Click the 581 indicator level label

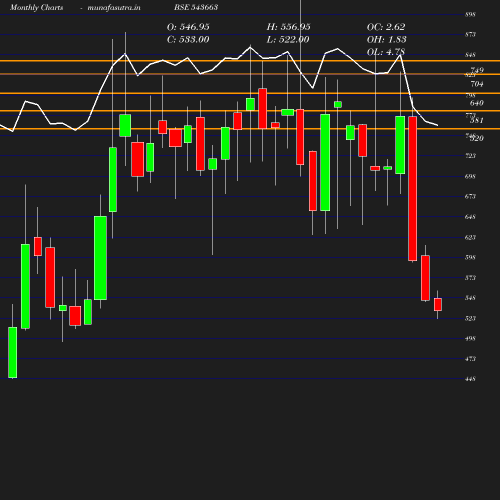pos(477,120)
